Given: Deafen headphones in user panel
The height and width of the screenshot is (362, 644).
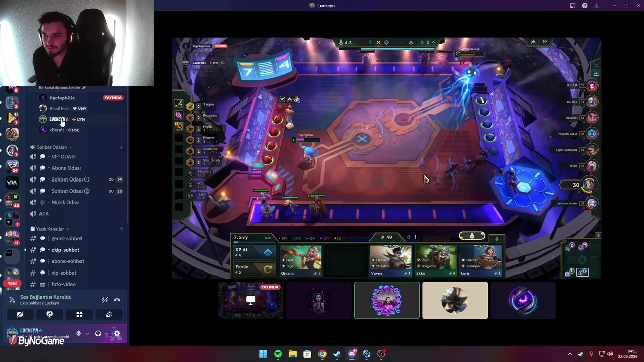Looking at the screenshot, I should click(98, 333).
